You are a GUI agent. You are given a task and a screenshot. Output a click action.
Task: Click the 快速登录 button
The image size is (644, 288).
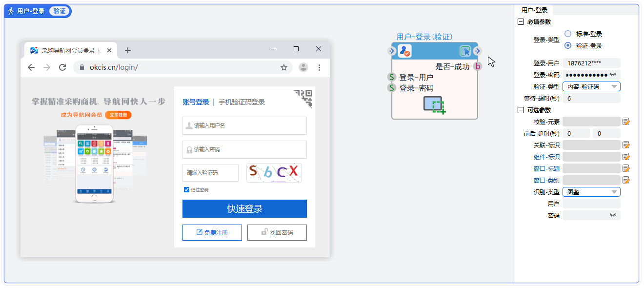(x=244, y=208)
